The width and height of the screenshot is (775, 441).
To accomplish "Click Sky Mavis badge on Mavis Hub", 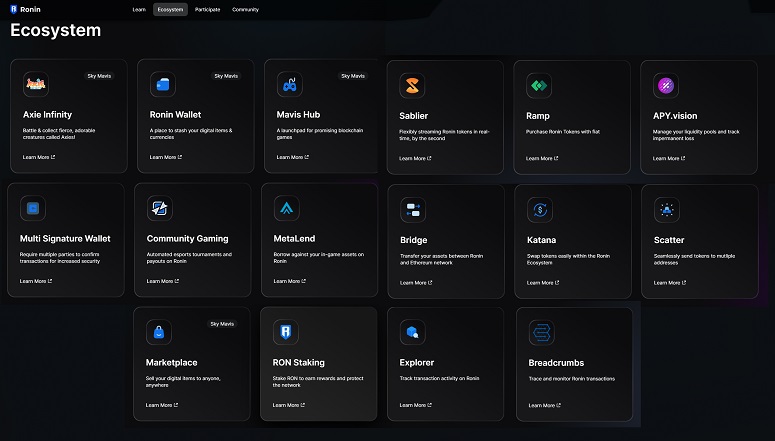I will click(353, 76).
